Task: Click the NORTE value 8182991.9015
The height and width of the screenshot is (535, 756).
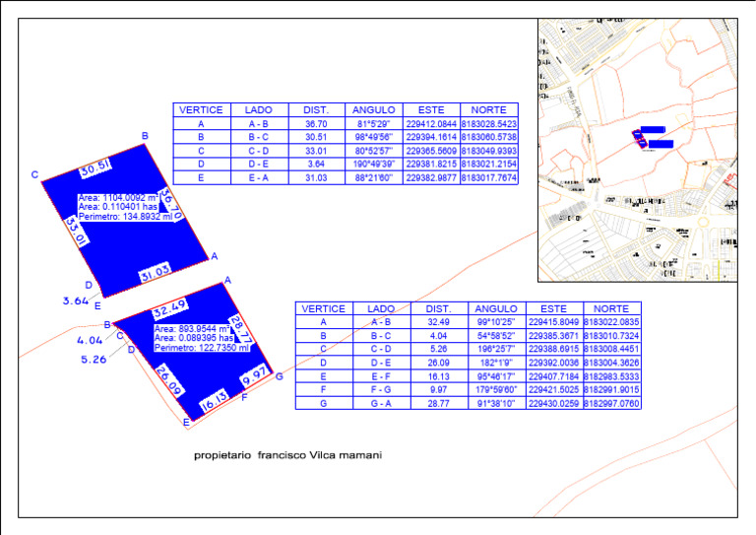Action: [x=611, y=390]
